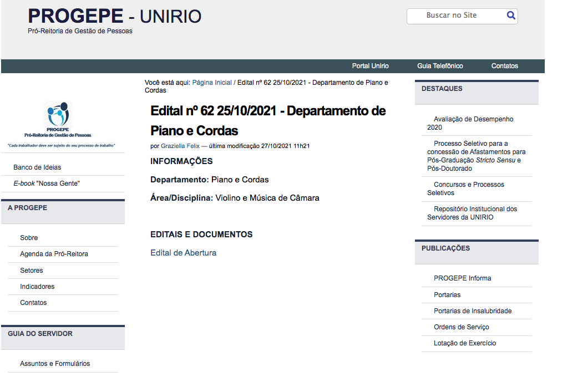Open Contatos from the top navigation bar
Image resolution: width=588 pixels, height=377 pixels.
504,65
